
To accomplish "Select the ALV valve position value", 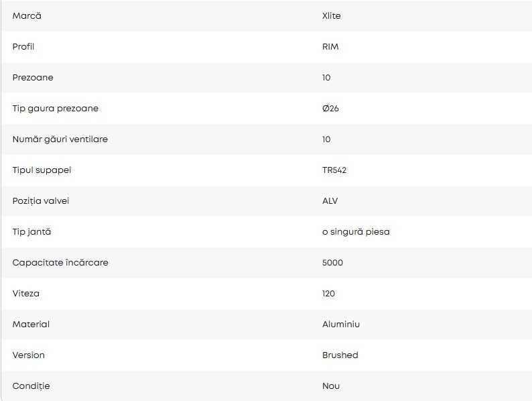I will point(330,200).
